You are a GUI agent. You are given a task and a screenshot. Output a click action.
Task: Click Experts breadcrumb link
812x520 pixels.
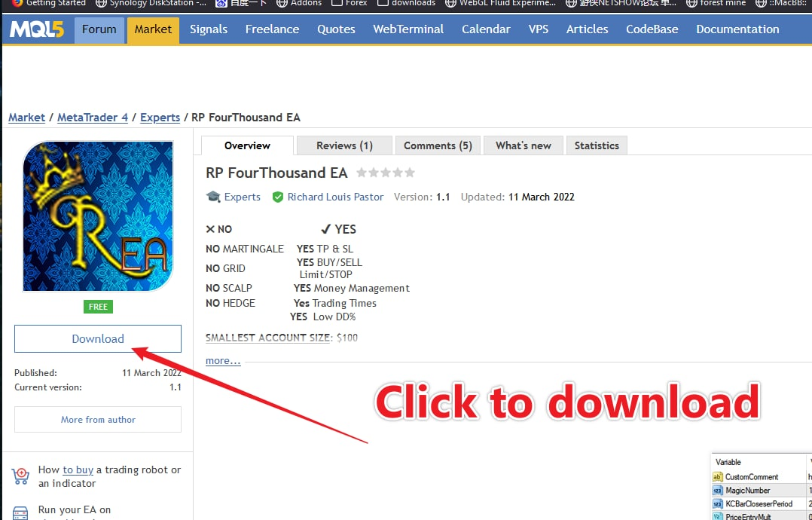point(160,118)
